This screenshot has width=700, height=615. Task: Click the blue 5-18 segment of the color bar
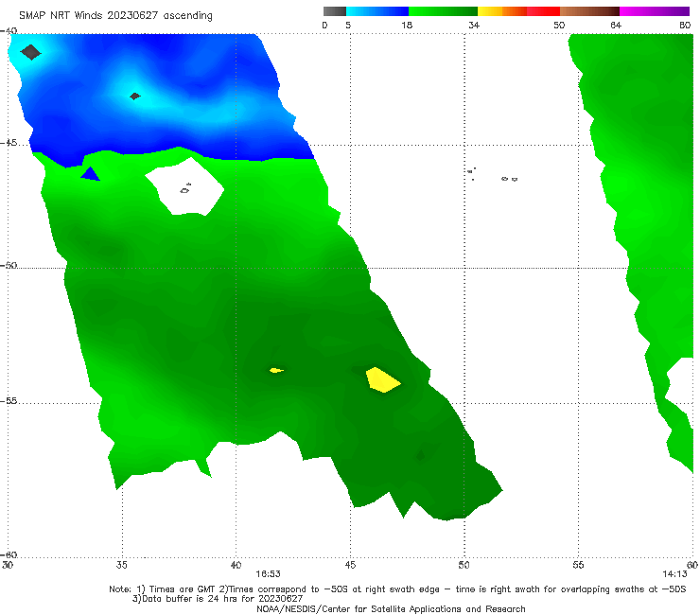(x=377, y=11)
